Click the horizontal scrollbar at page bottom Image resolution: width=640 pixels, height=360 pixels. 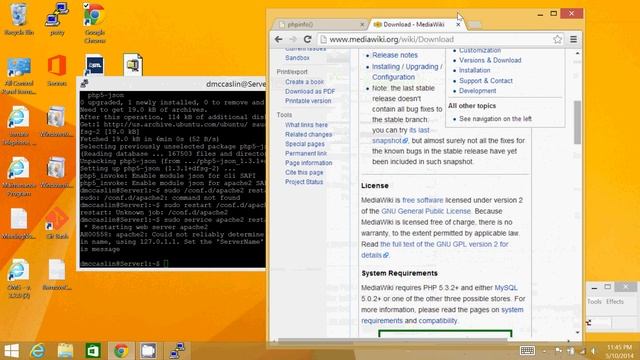[x=392, y=340]
